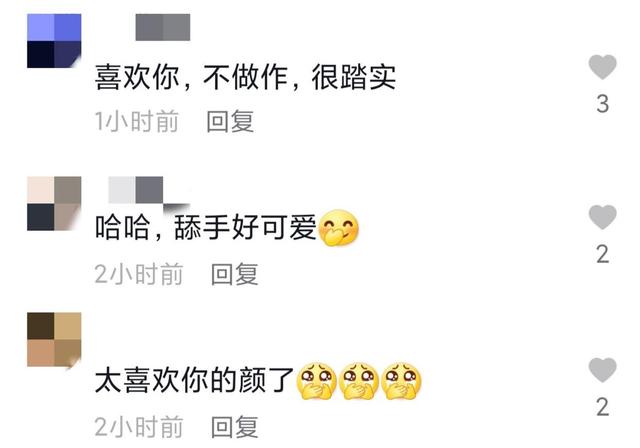Open the brown and tan avatar's profile

54,339
